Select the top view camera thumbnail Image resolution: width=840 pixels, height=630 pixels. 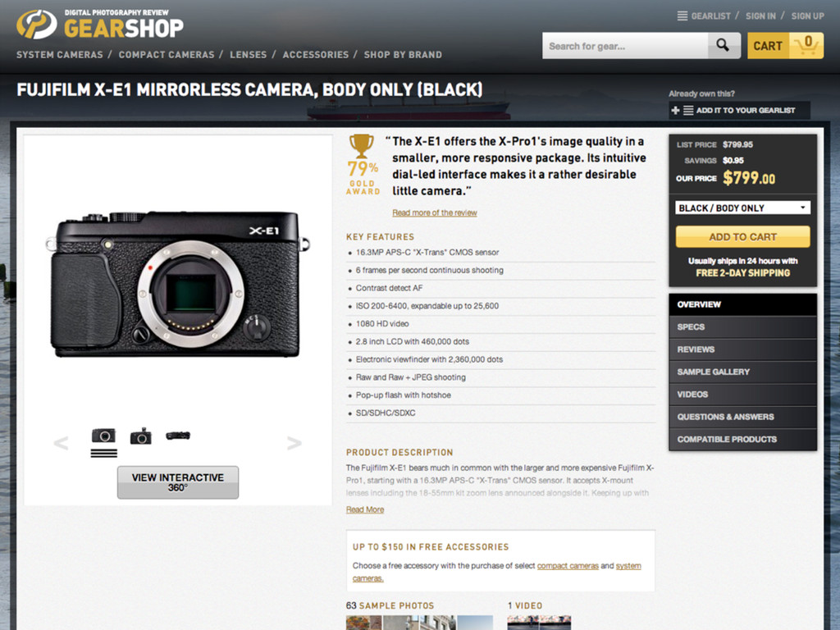coord(178,436)
